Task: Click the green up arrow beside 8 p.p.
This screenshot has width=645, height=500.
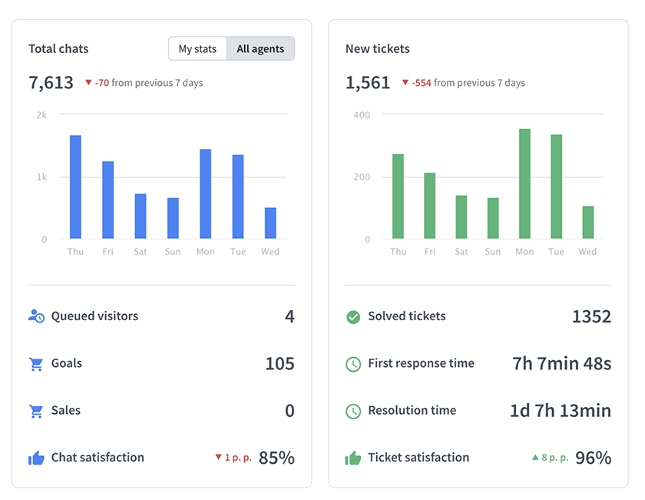Action: [535, 457]
